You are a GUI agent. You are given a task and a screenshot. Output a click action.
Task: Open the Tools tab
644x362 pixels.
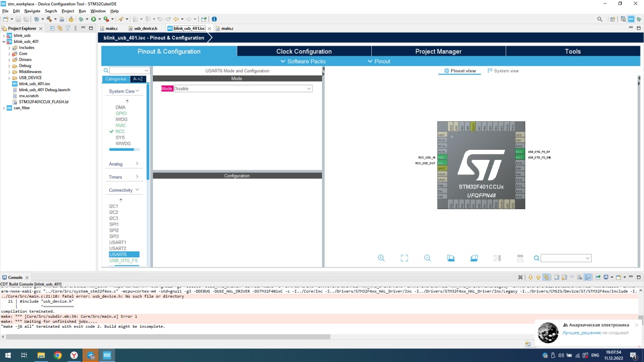click(573, 51)
